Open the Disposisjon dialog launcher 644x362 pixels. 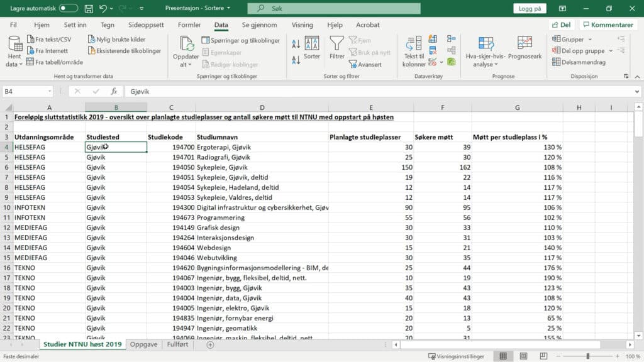[626, 76]
